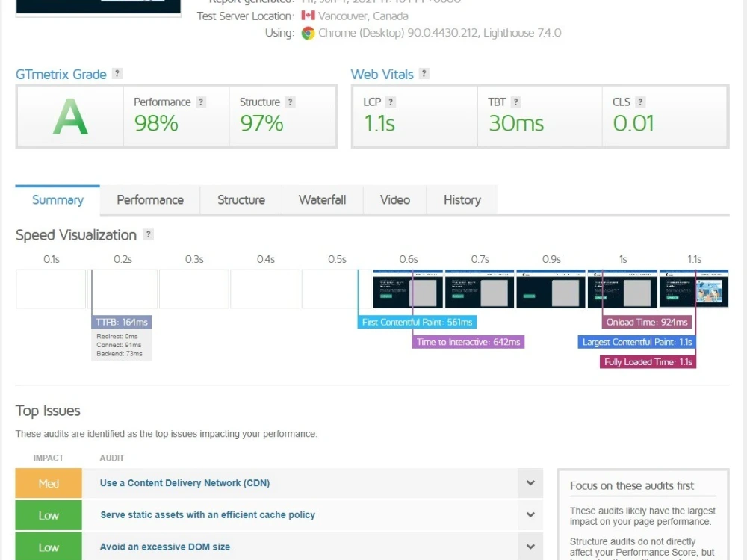Click the Connect: 91ms text

[x=119, y=345]
